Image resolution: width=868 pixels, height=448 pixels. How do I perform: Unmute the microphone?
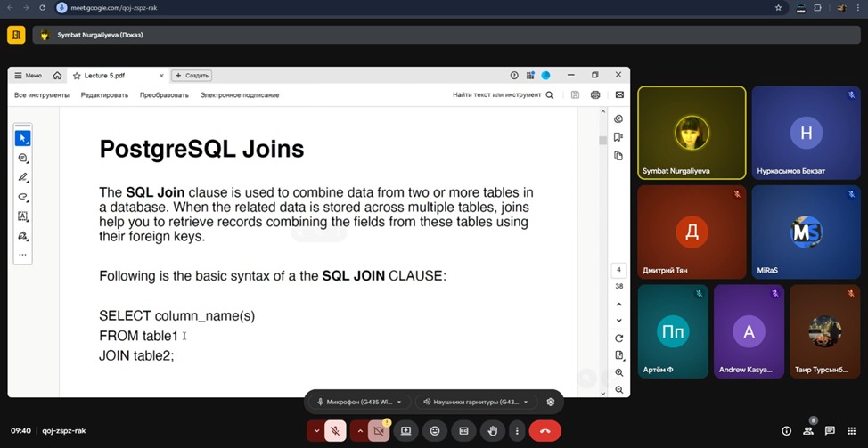tap(335, 431)
